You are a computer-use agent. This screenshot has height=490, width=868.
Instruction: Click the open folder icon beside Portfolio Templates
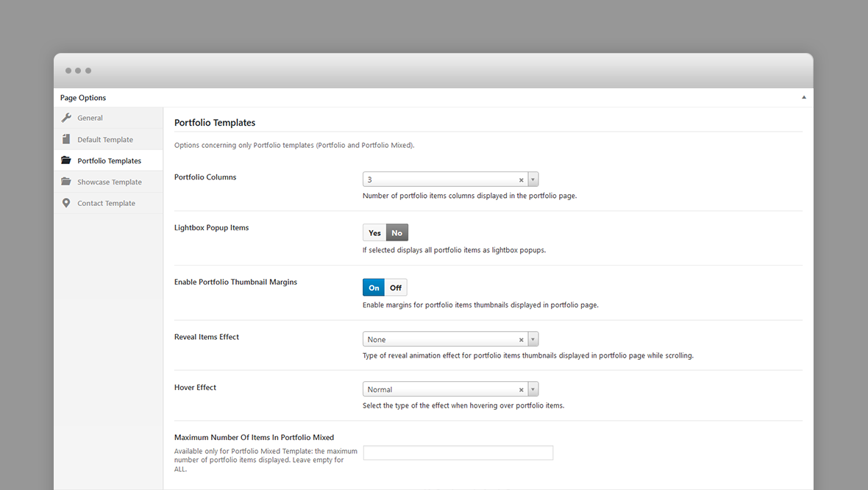pyautogui.click(x=66, y=160)
